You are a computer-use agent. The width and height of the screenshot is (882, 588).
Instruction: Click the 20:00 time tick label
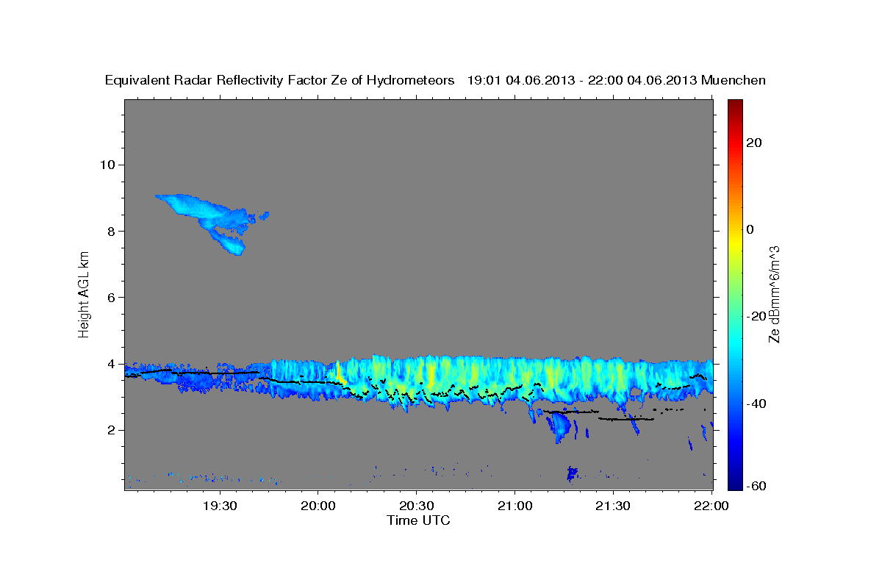coord(318,506)
